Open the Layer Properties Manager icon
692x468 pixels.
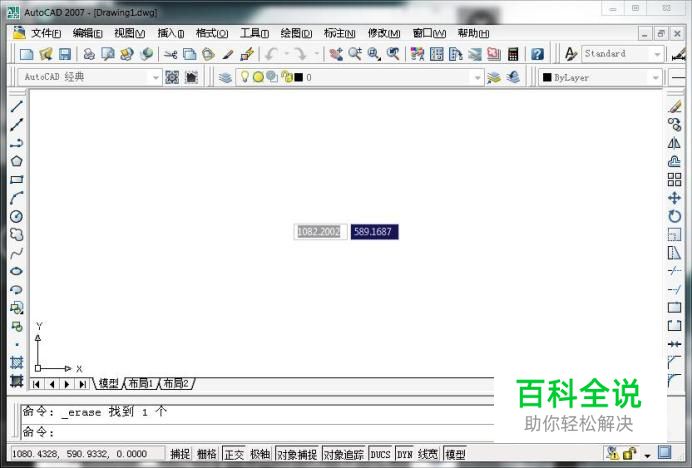[225, 78]
